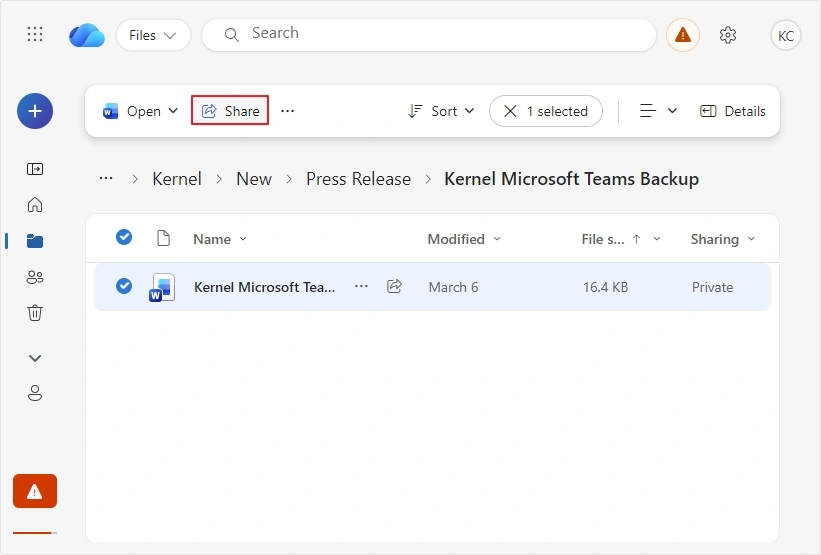Screen dimensions: 821x555
Task: Open Recycle bin in sidebar
Action: [x=35, y=313]
